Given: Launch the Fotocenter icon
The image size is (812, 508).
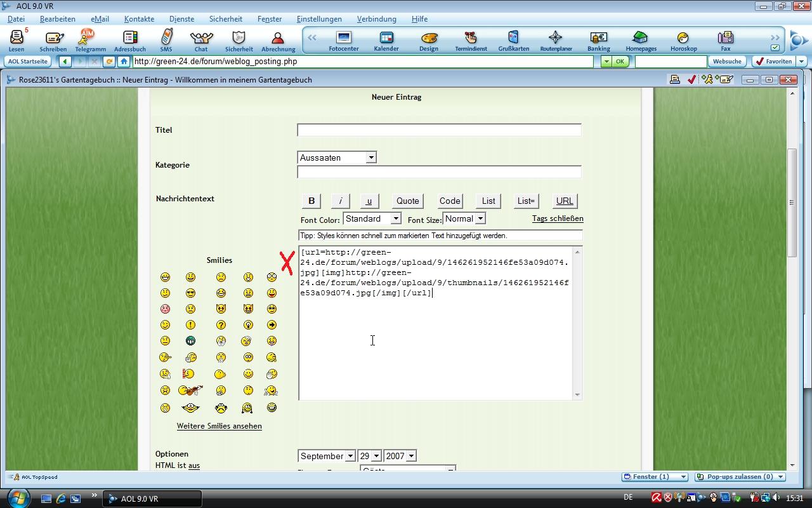Looking at the screenshot, I should (x=344, y=39).
